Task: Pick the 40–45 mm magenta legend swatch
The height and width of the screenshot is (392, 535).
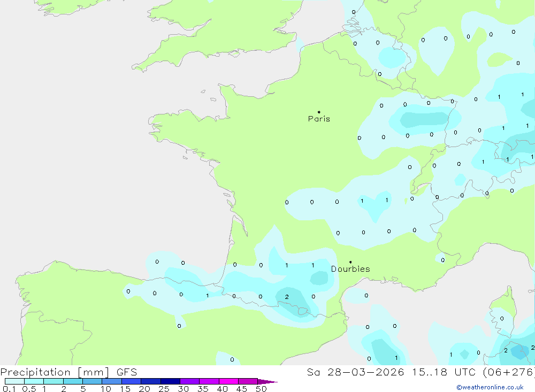Action: (x=228, y=381)
